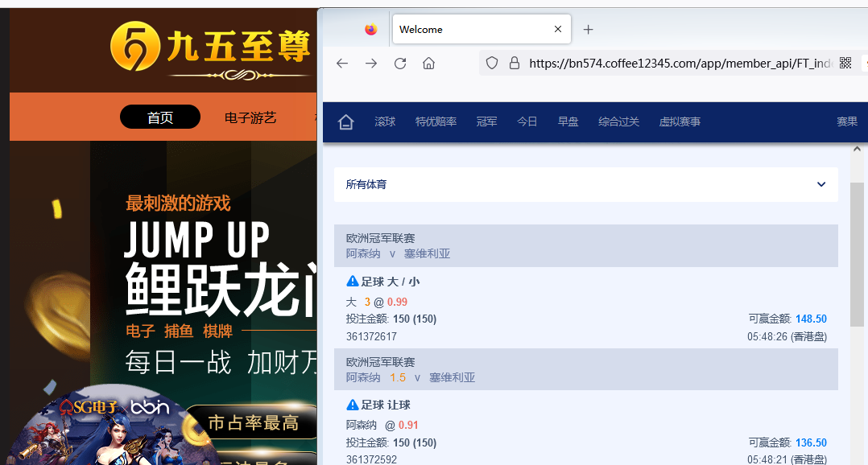Click the QR code icon in address bar
This screenshot has width=868, height=465.
tap(845, 64)
